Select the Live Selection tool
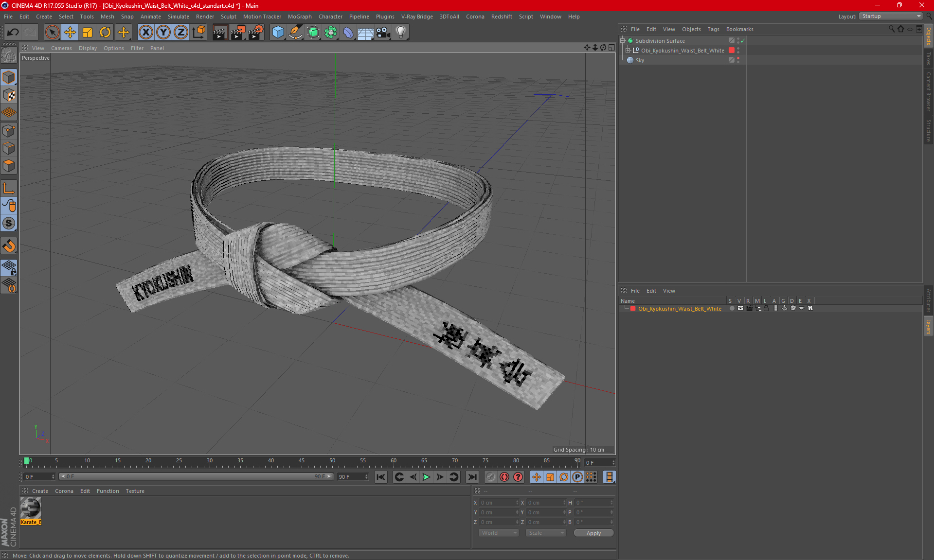The height and width of the screenshot is (560, 934). 52,33
